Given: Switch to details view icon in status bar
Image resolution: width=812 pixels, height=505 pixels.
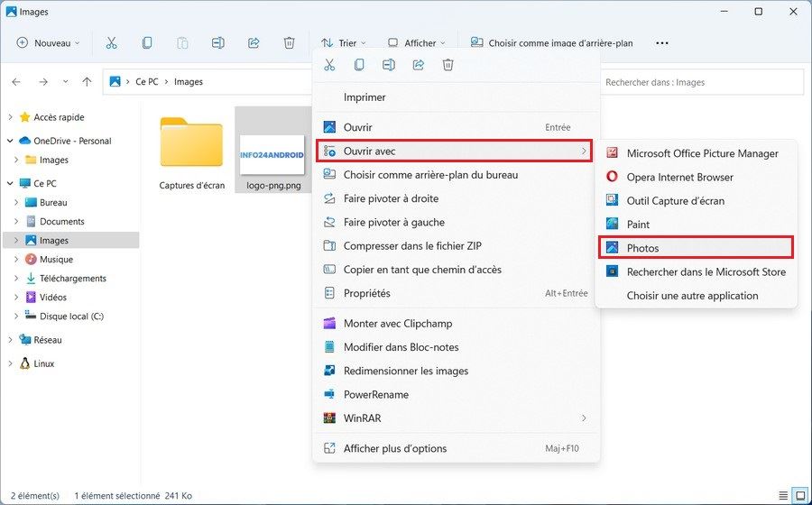Looking at the screenshot, I should [x=783, y=496].
